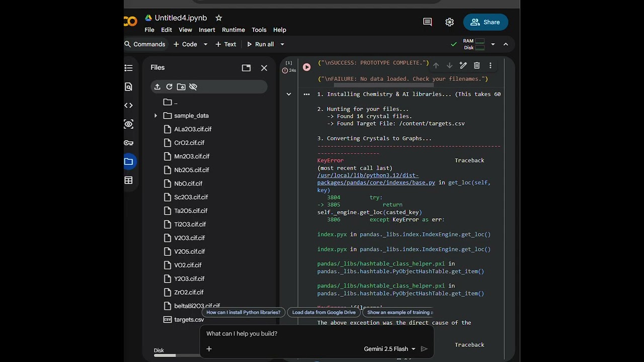Viewport: 644px width, 362px height.
Task: Delete the current cell with trash icon
Action: (477, 65)
